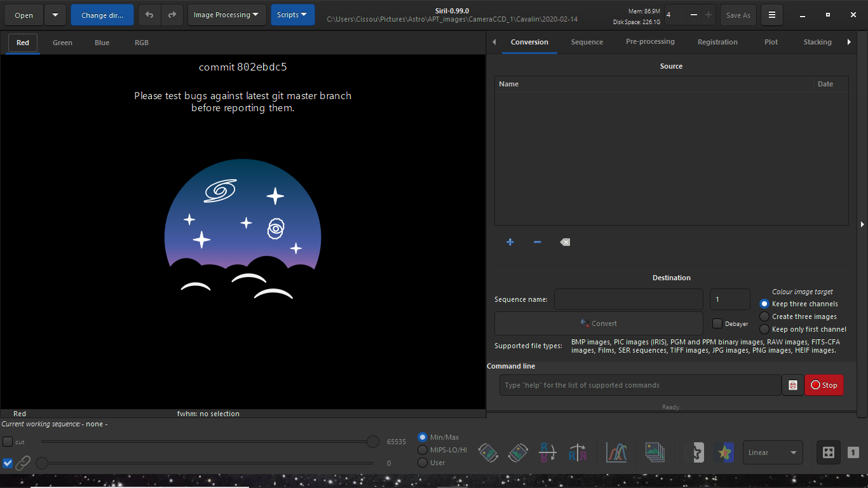Select the Green channel tab
Screen dimensions: 868x488
pos(62,43)
